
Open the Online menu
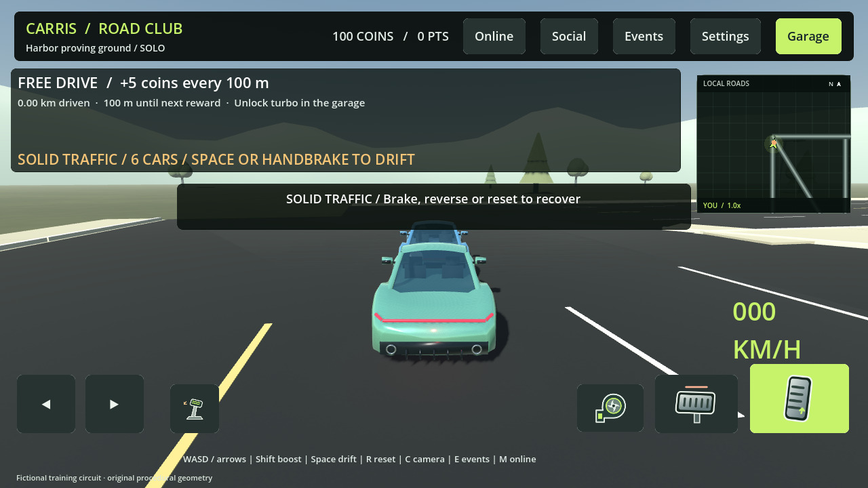coord(494,37)
